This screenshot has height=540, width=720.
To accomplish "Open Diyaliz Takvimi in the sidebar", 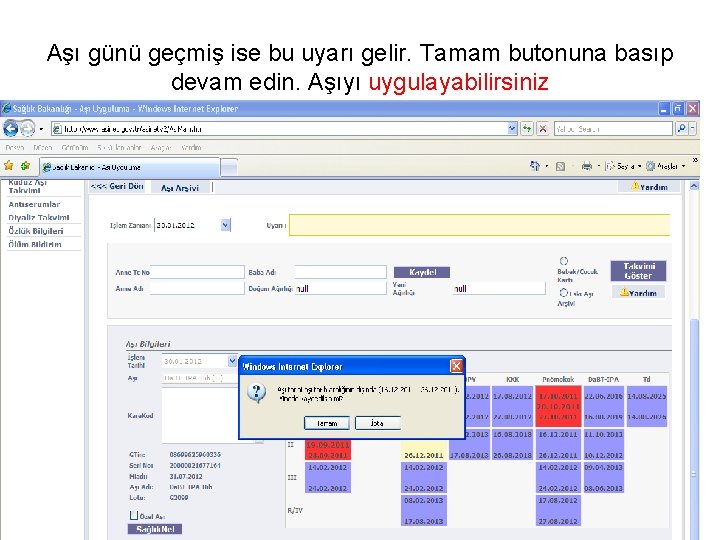I will (x=39, y=218).
